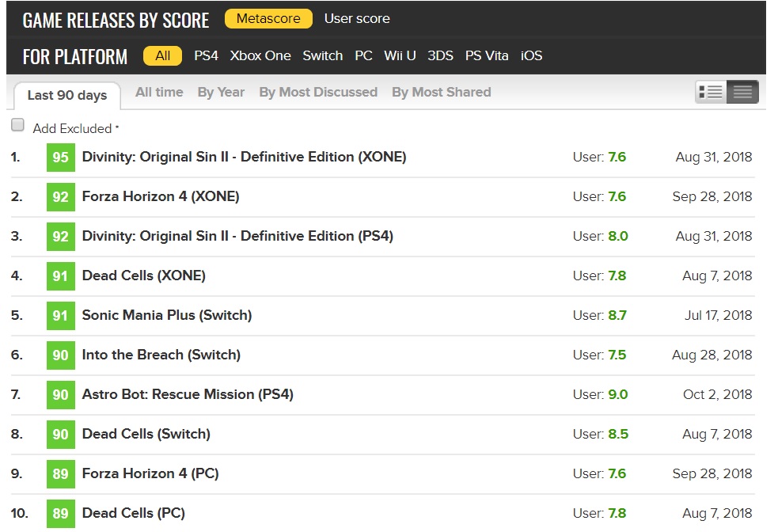Switch sorting to User score
The height and width of the screenshot is (532, 778).
point(357,18)
